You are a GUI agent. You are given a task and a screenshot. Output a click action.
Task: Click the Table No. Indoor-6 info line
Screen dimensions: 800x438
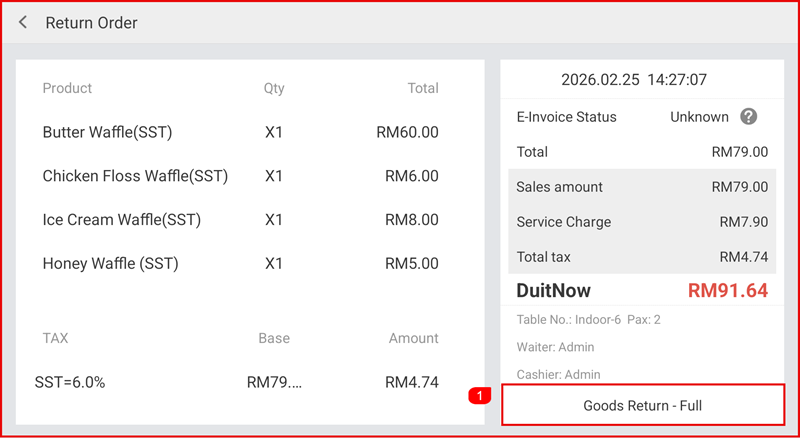click(x=588, y=320)
